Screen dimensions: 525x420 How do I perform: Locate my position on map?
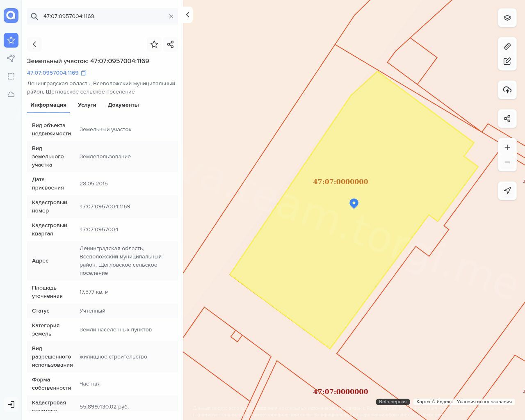click(507, 191)
